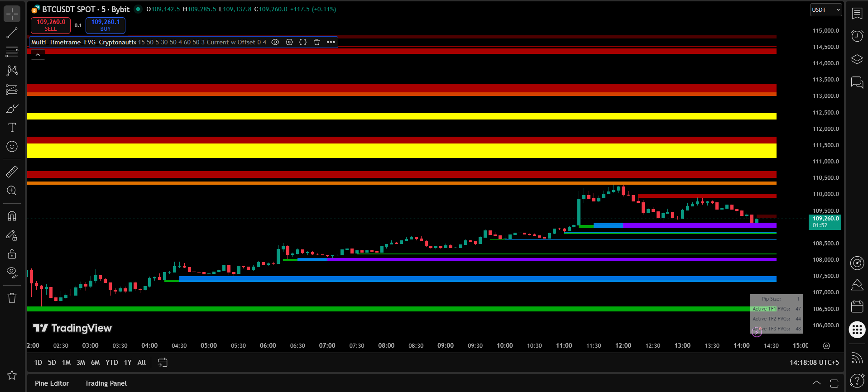Click the trash icon to remove drawings
This screenshot has width=868, height=392.
12,298
